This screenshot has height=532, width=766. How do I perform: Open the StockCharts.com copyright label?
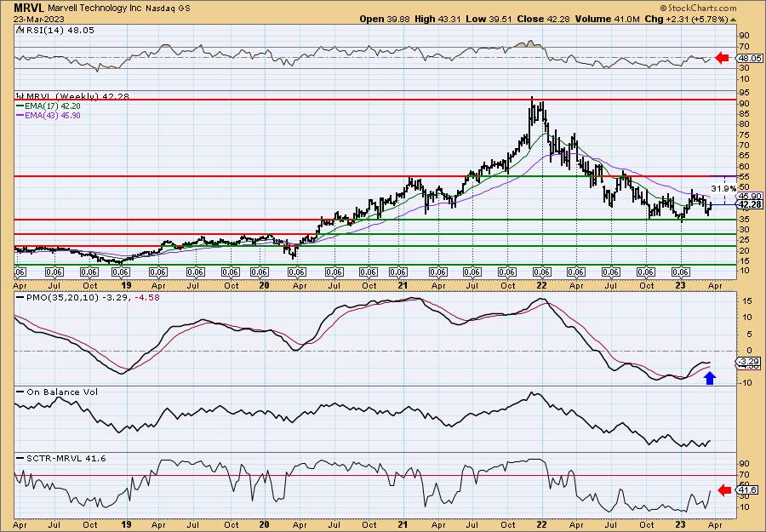pyautogui.click(x=698, y=9)
